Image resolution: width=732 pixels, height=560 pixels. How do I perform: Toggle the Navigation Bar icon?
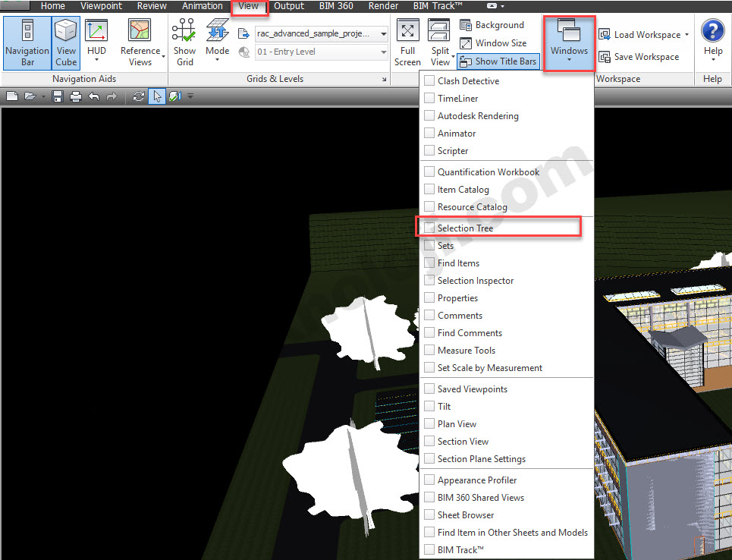(x=27, y=42)
